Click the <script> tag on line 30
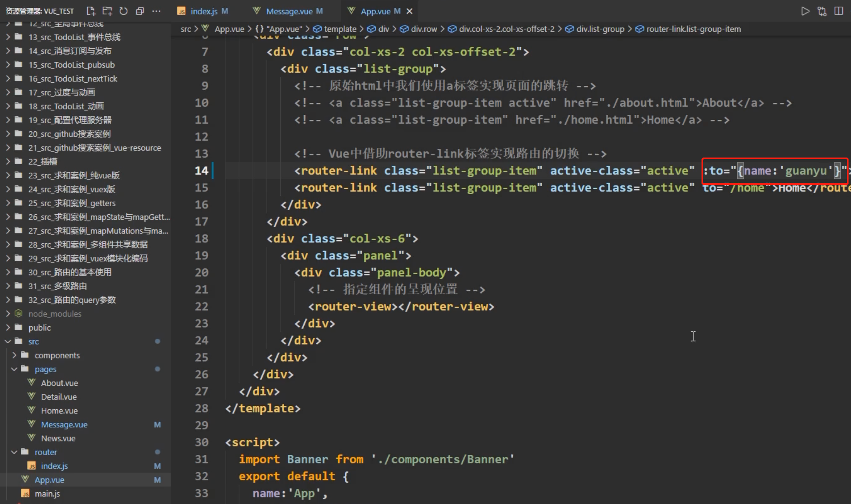Screen dimensions: 851x504 click(x=252, y=442)
